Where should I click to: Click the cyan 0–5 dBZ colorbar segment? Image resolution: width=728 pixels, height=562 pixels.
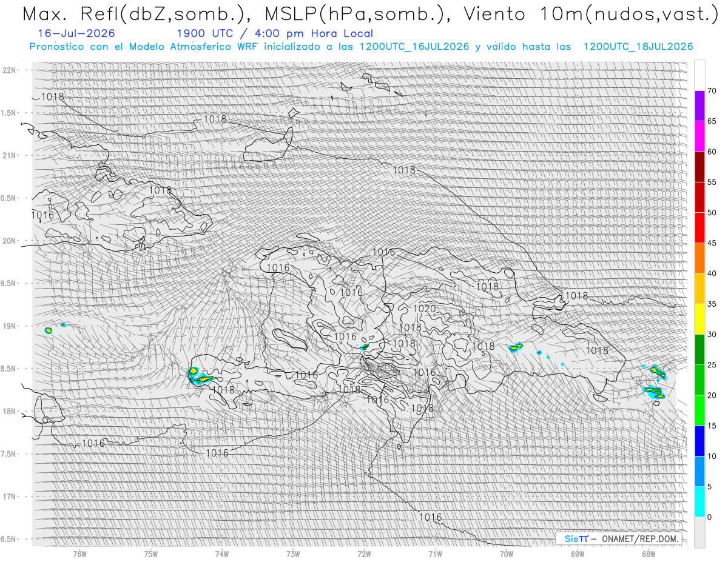click(x=699, y=502)
